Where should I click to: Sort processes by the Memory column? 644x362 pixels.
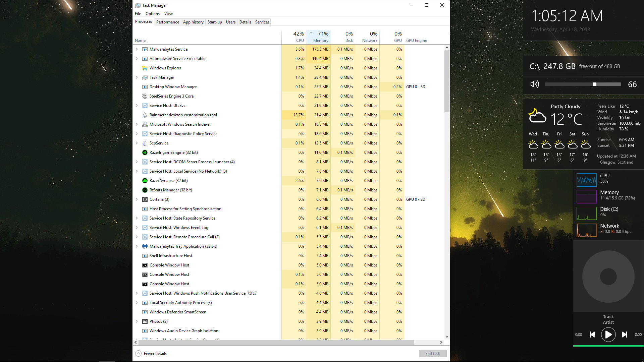[x=318, y=37]
